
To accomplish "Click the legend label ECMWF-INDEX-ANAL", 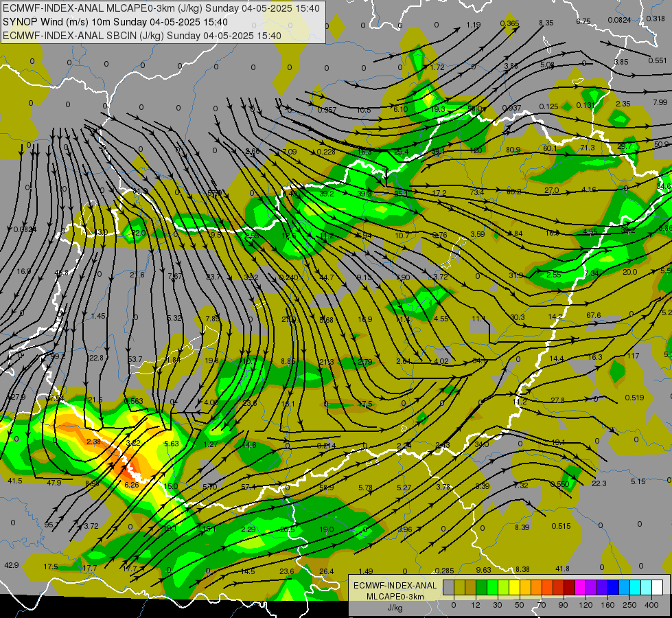I will (x=395, y=586).
